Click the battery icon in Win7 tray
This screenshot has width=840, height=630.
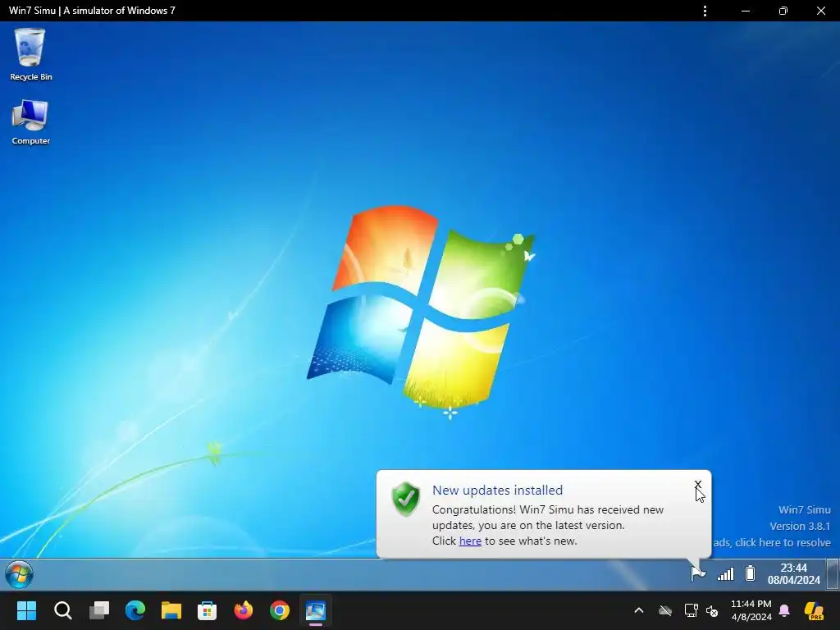[x=750, y=573]
